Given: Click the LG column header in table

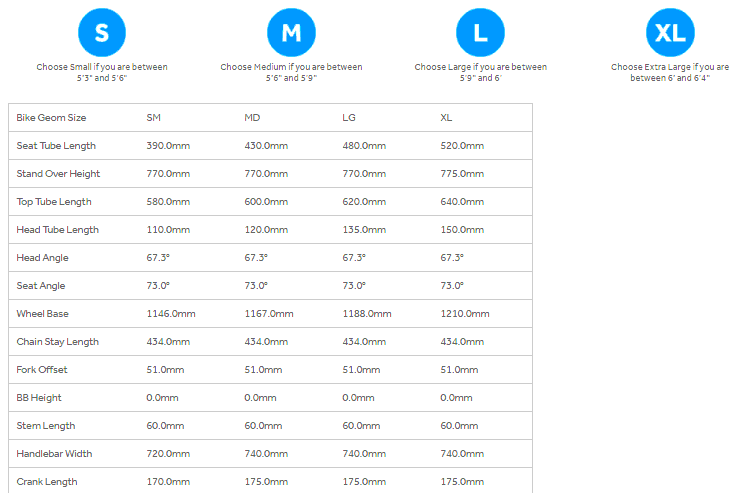Looking at the screenshot, I should point(351,118).
